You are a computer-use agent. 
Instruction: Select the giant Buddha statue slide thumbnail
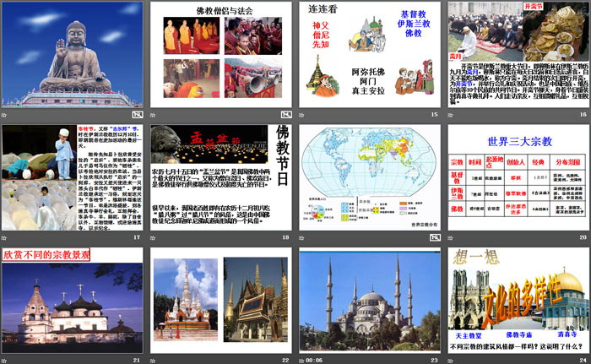tap(71, 55)
